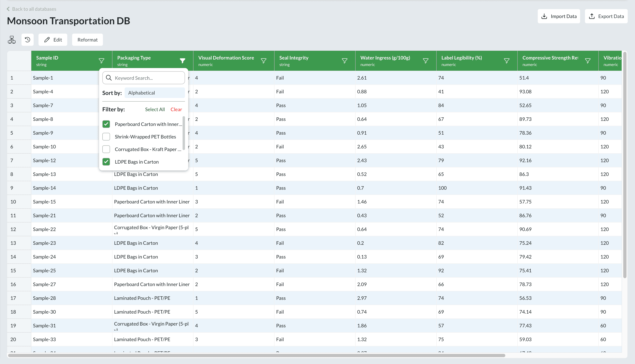Open the Compressive Strength filter funnel
This screenshot has height=364, width=635.
[x=588, y=61]
